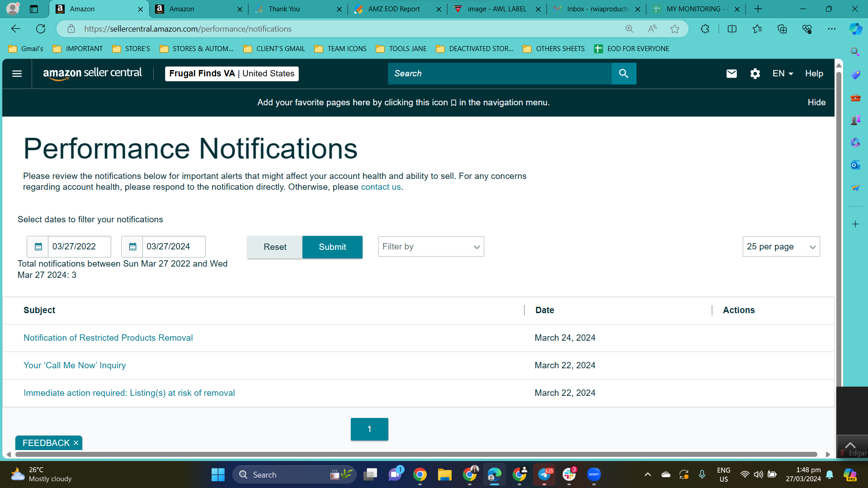Switch to the AMZ EOD Report tab
The image size is (868, 488).
[398, 9]
